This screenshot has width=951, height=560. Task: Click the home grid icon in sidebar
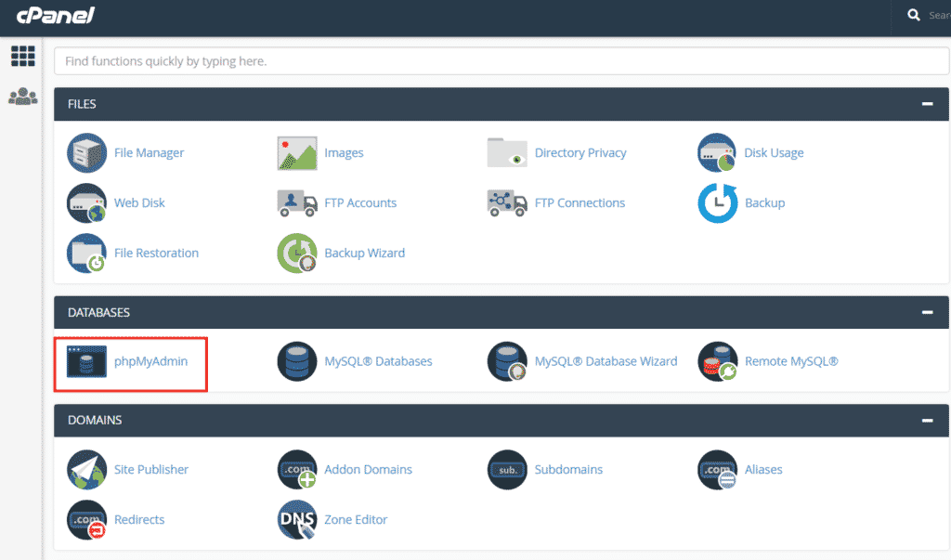point(23,56)
